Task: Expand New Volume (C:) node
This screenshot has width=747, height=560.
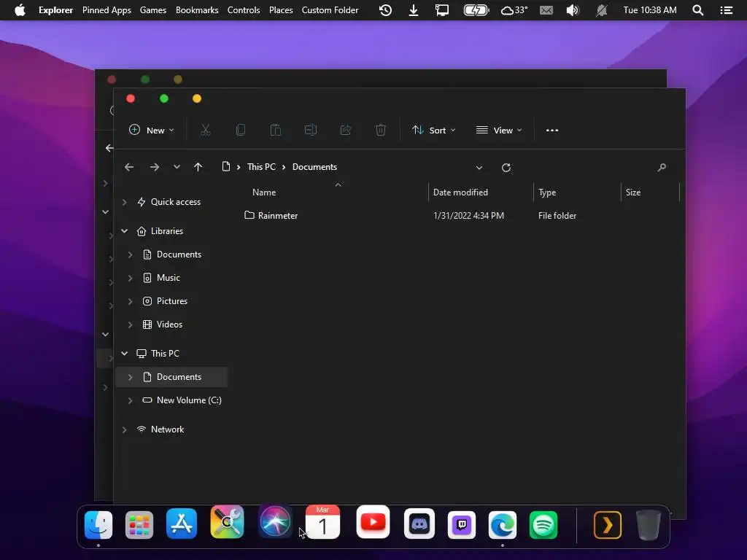Action: [130, 400]
